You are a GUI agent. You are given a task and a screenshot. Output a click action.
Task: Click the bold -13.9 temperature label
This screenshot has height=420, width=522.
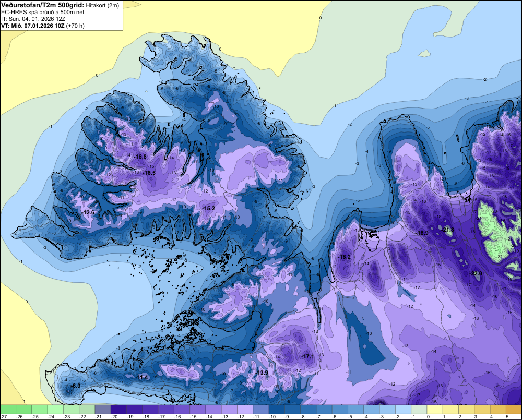(262, 373)
